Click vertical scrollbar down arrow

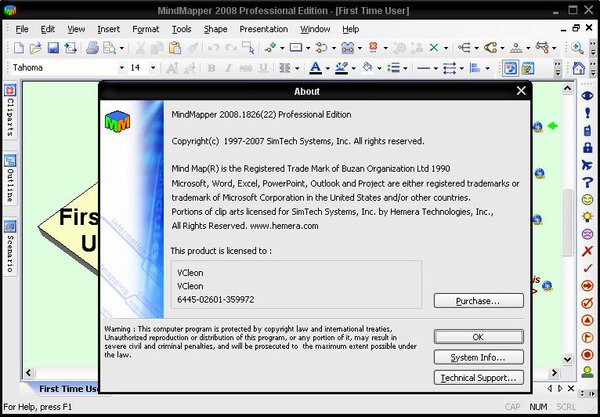567,360
